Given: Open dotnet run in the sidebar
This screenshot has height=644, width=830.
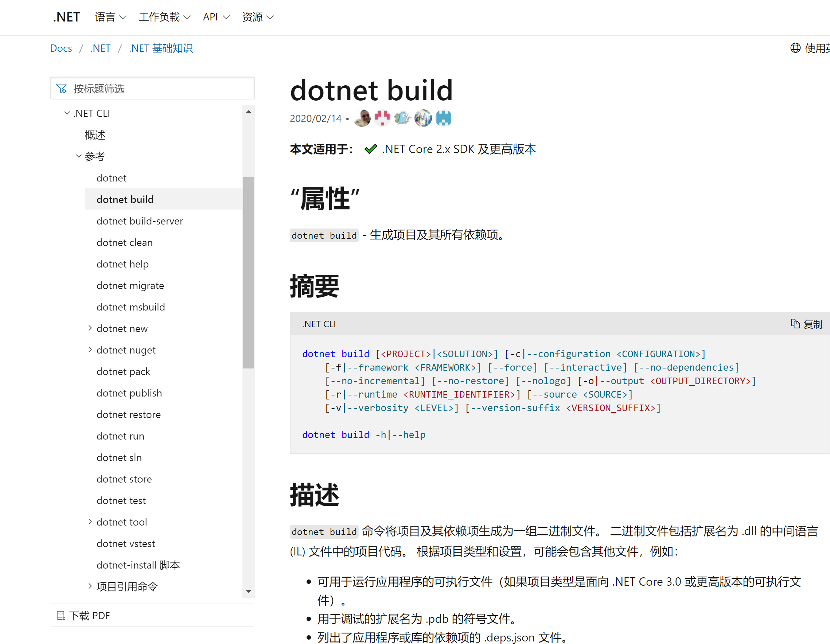Looking at the screenshot, I should click(120, 436).
